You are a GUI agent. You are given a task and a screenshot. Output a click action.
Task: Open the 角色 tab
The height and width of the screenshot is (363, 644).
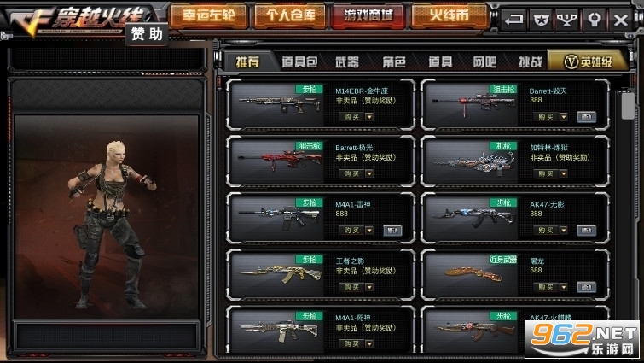coord(394,62)
